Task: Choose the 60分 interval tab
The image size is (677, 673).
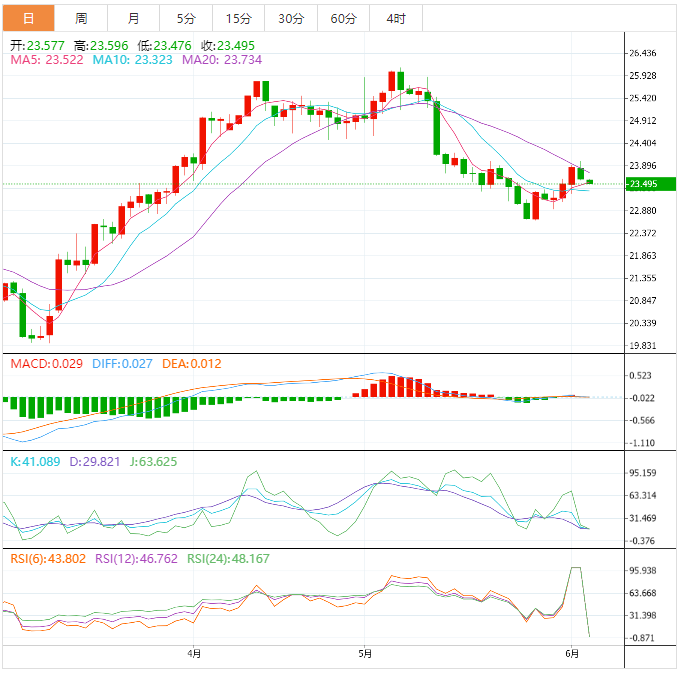Action: [343, 19]
